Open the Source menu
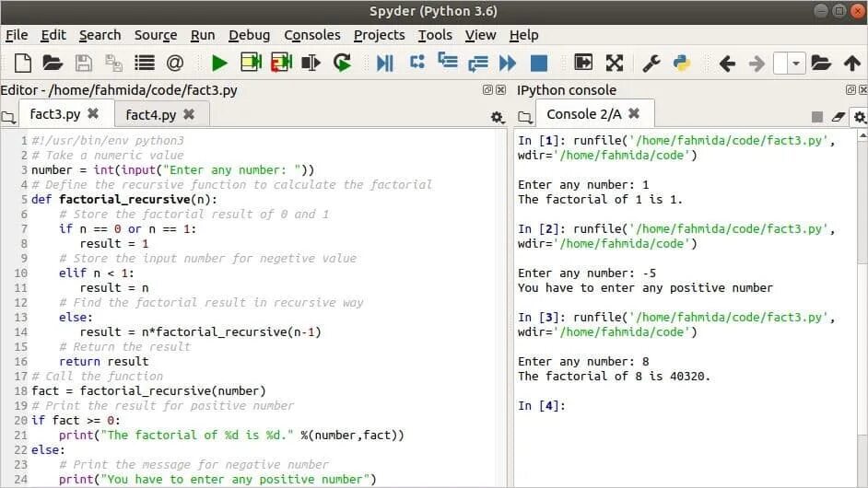This screenshot has width=868, height=488. [x=156, y=35]
